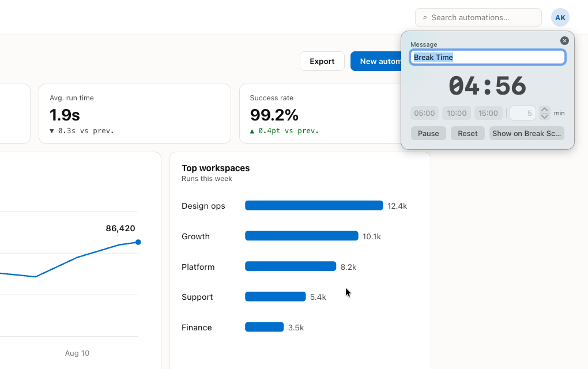588x369 pixels.
Task: Create a New automation
Action: tap(376, 61)
